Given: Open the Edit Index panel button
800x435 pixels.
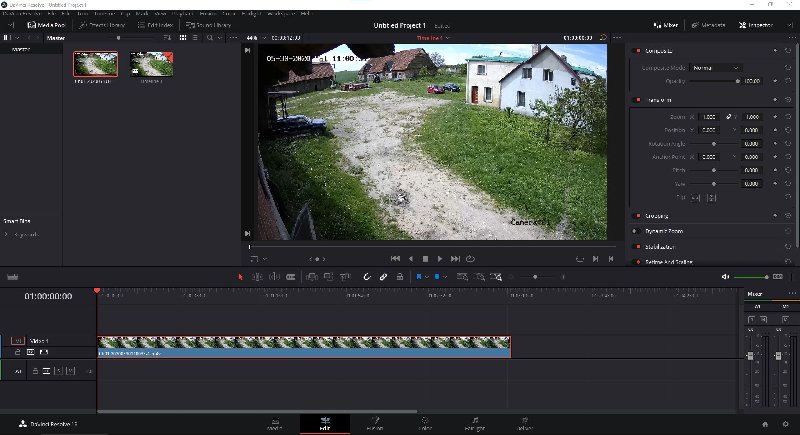Looking at the screenshot, I should [x=156, y=25].
